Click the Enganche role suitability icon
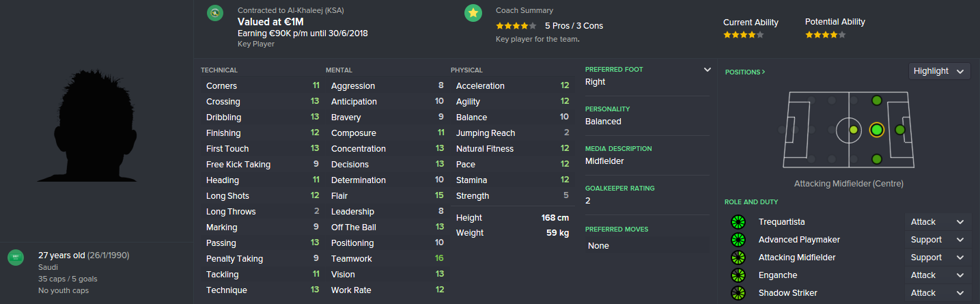The width and height of the screenshot is (980, 304). click(x=738, y=275)
